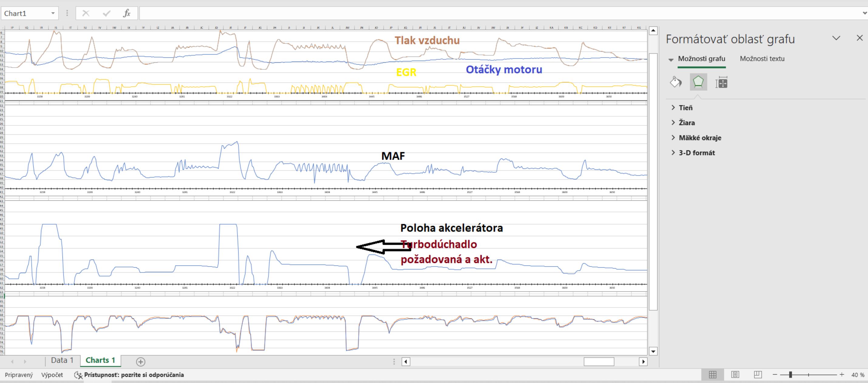The image size is (868, 383).
Task: Click zoom in plus button
Action: pyautogui.click(x=842, y=375)
